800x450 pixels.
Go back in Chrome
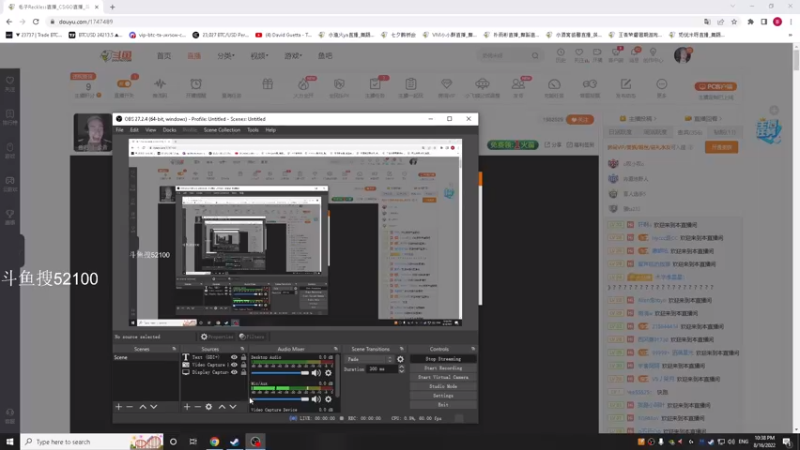pos(9,22)
